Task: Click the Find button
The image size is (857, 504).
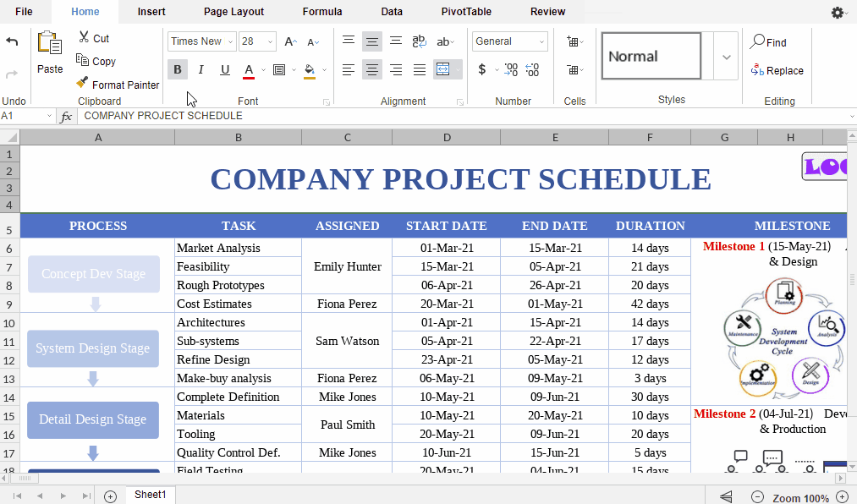Action: pos(768,42)
